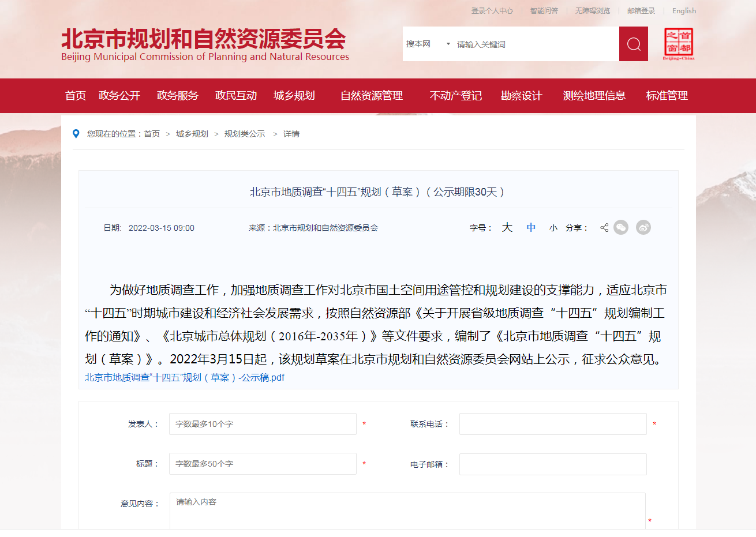The image size is (756, 537).
Task: Click the Beijing-China capital window logo
Action: point(678,44)
